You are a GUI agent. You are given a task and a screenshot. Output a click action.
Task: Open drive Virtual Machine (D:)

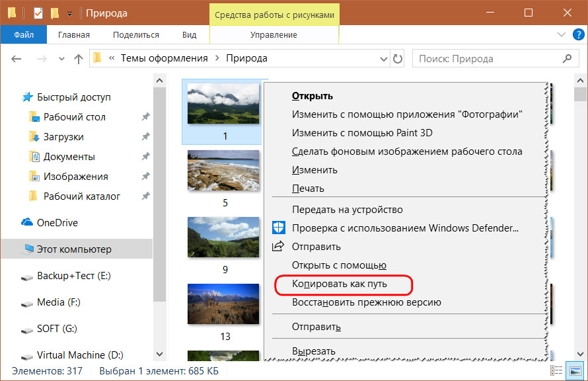[x=80, y=355]
